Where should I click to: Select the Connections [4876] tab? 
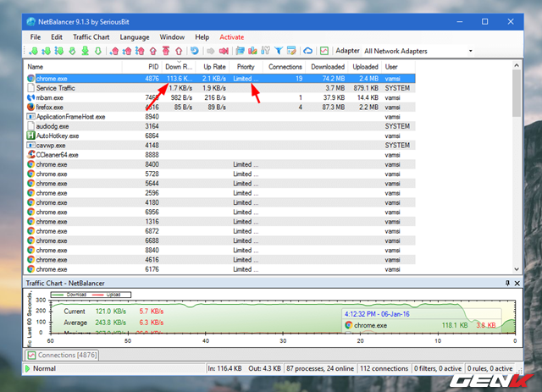pyautogui.click(x=63, y=355)
